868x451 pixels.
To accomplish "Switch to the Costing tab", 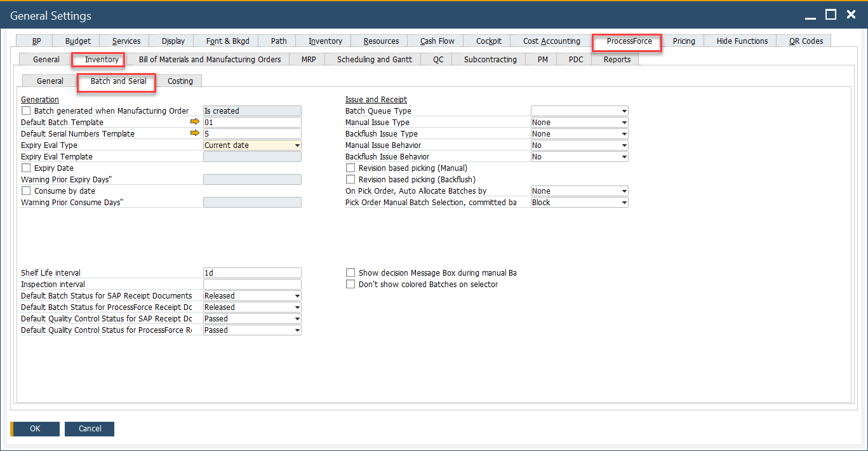I will tap(180, 81).
